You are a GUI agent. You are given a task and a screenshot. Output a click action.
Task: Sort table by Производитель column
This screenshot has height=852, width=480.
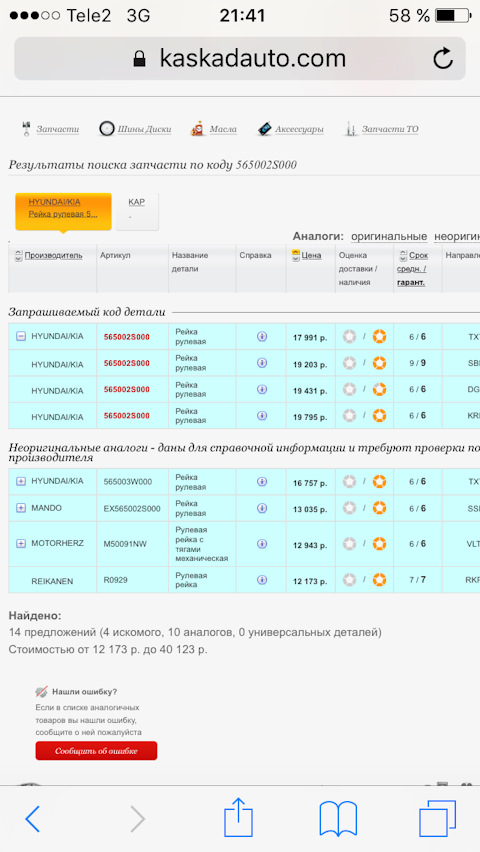[53, 255]
